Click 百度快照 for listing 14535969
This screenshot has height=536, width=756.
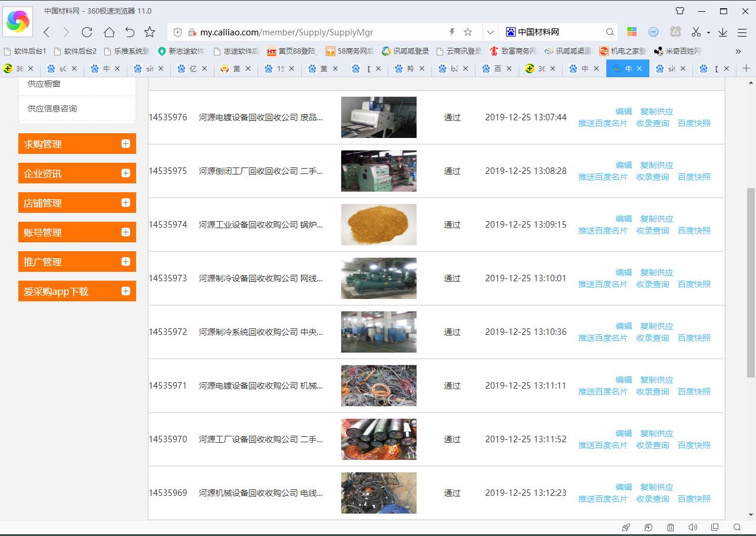pyautogui.click(x=694, y=499)
